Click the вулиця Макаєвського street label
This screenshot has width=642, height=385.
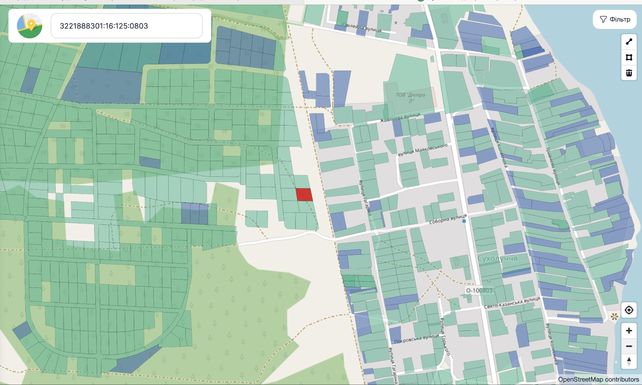(423, 149)
